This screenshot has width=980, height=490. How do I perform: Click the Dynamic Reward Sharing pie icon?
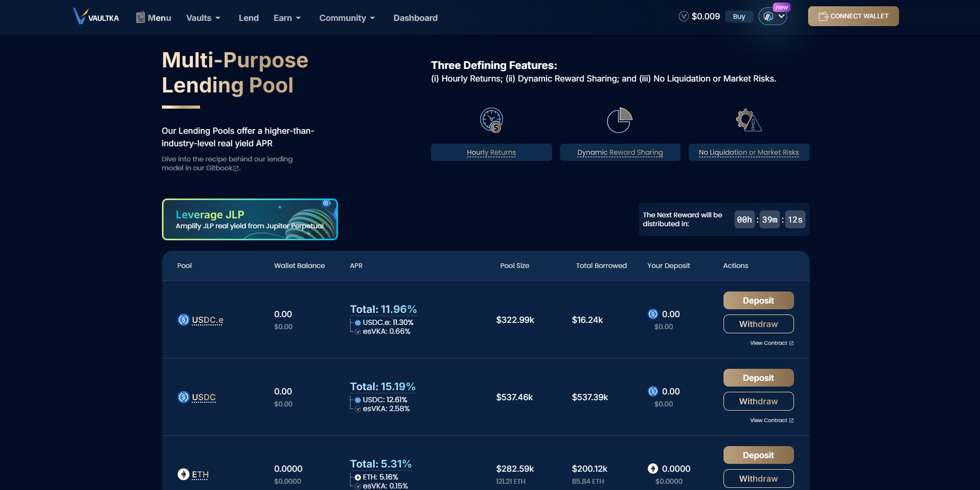coord(620,120)
